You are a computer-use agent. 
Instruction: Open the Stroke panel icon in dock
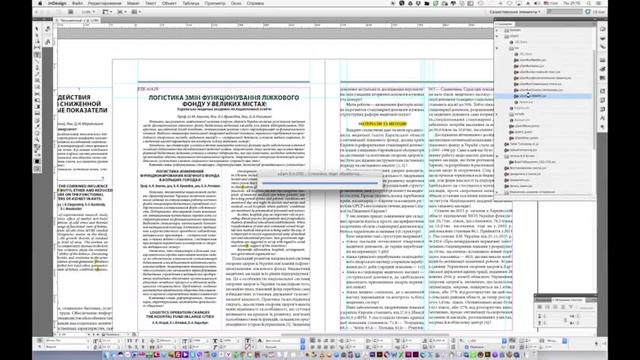click(602, 60)
